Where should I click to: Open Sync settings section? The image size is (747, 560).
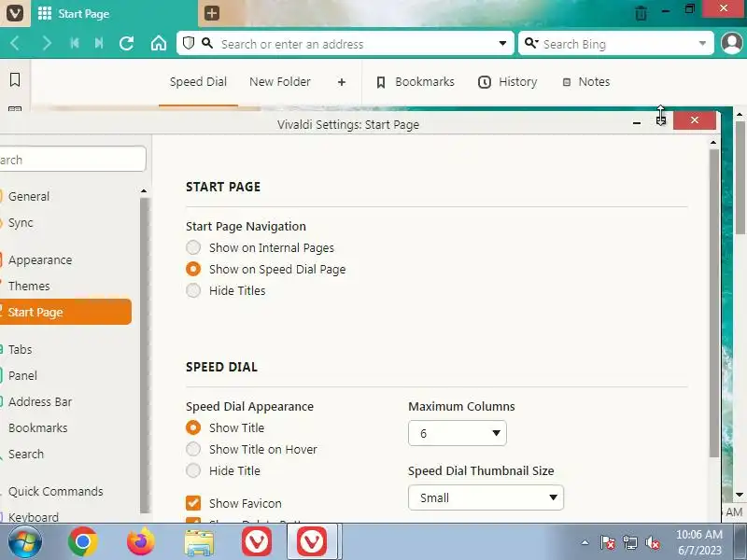pos(21,222)
